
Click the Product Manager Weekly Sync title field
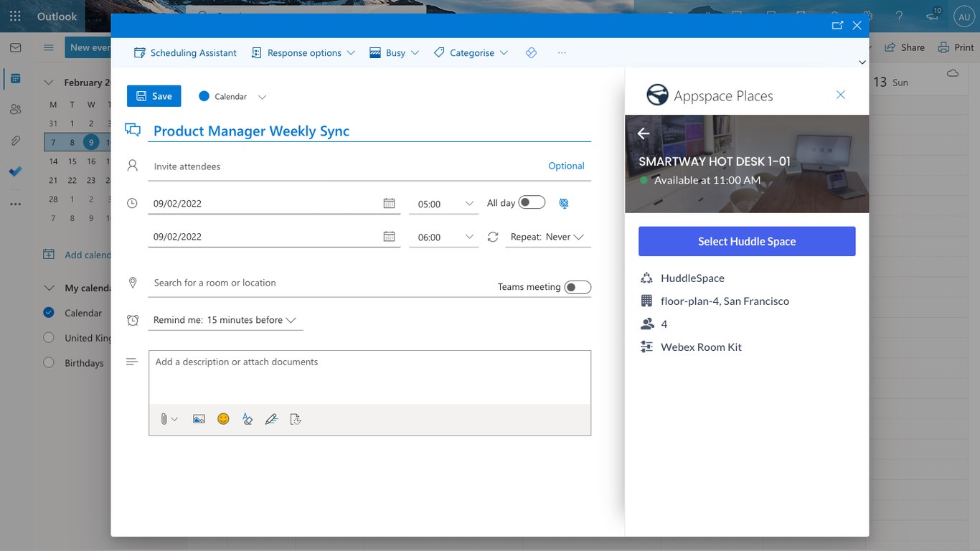point(369,131)
